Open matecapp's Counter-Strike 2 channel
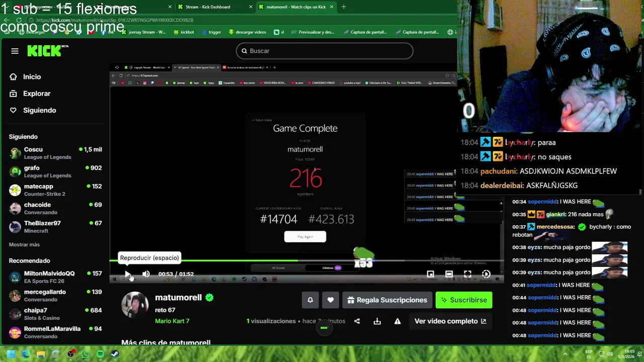Viewport: 644px width, 362px height. 55,190
